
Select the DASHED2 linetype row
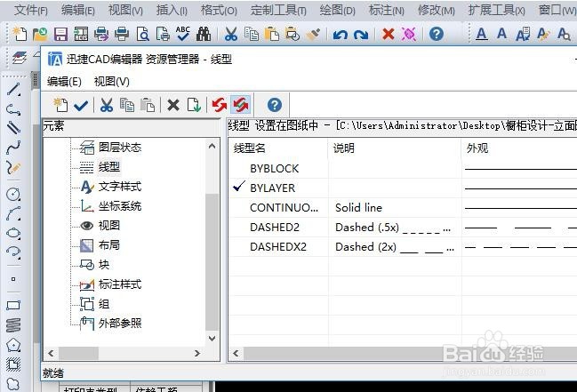403,227
